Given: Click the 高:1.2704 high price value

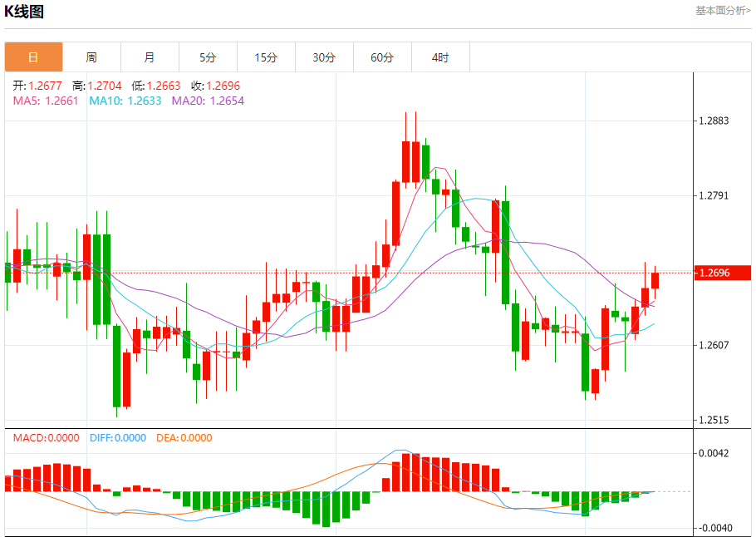Looking at the screenshot, I should click(97, 86).
